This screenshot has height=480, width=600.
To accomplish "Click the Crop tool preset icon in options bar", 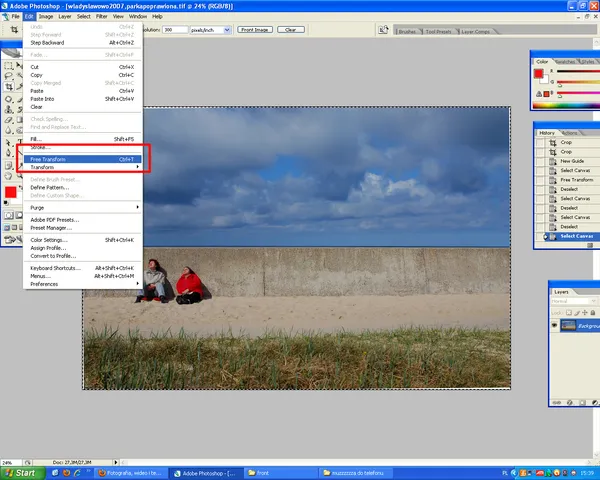I will pos(14,29).
